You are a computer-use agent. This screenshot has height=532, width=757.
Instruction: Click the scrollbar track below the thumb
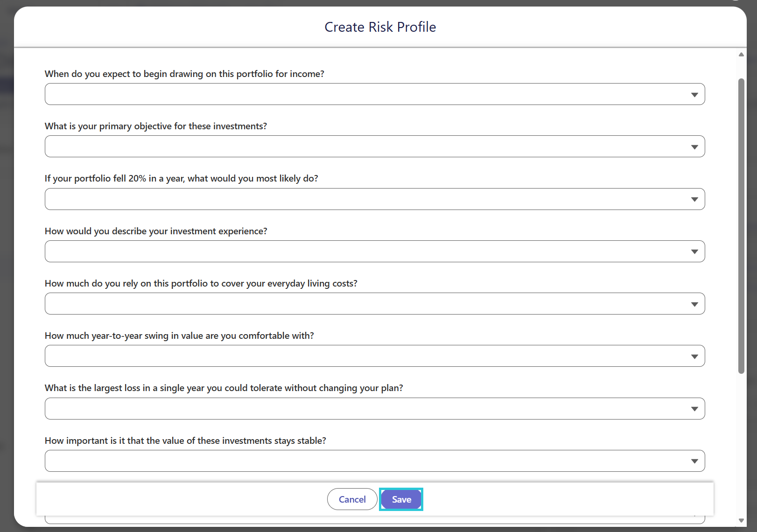741,446
